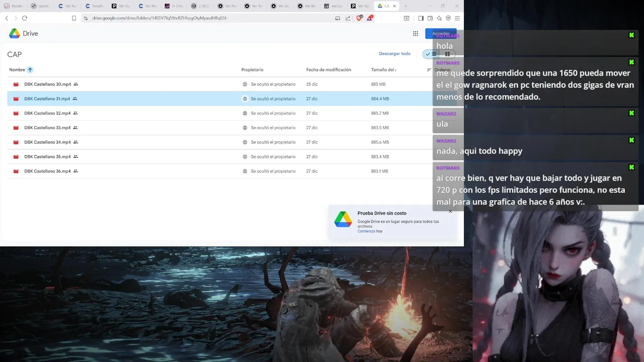The width and height of the screenshot is (644, 362).
Task: Open the Brave Wallet icon
Action: [430, 18]
